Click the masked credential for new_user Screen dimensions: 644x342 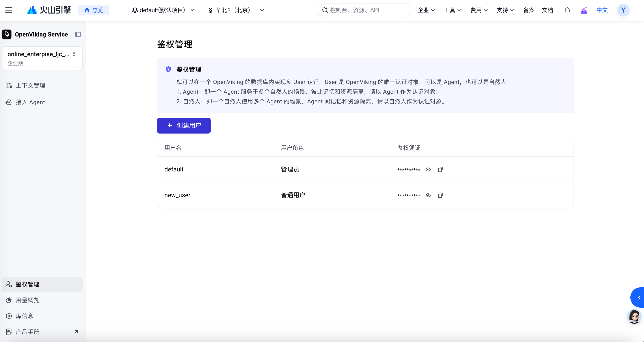coord(409,195)
